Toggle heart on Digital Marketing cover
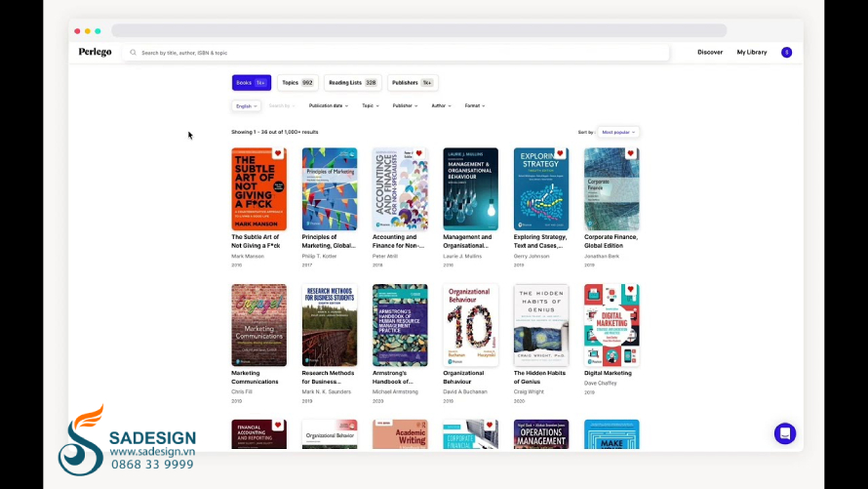The width and height of the screenshot is (868, 489). pos(630,290)
